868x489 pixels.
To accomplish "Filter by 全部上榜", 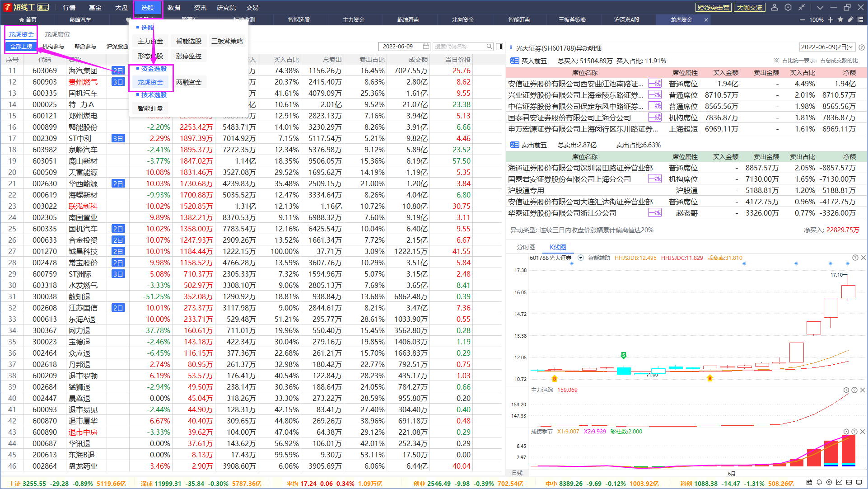I will click(x=21, y=47).
